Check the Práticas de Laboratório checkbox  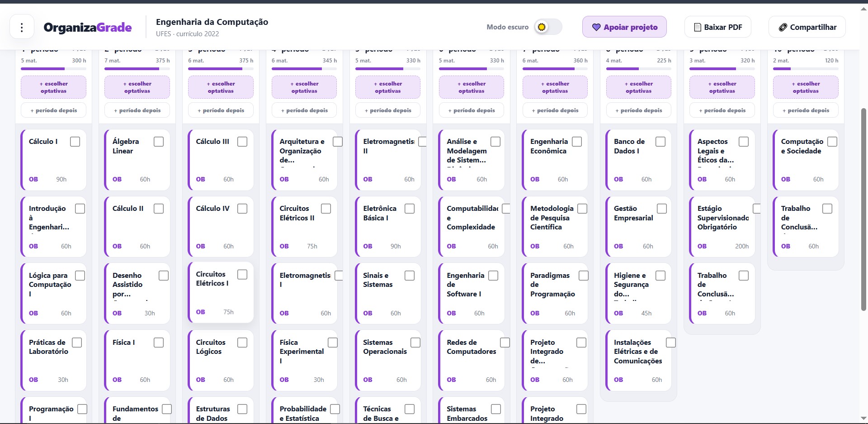coord(77,343)
